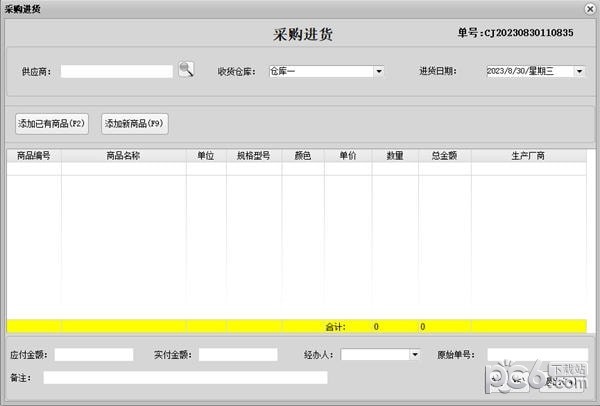
Task: Click the 颜色 column header
Action: pos(303,156)
